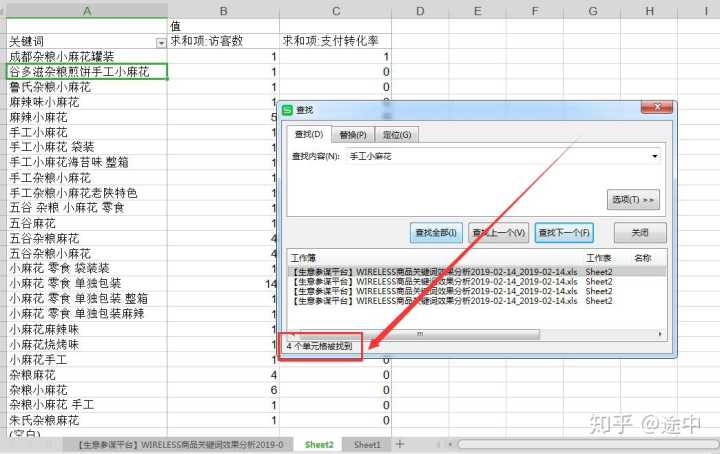Select column B header
The image size is (720, 454).
(224, 10)
